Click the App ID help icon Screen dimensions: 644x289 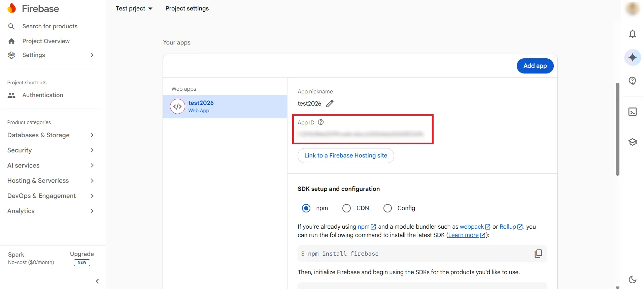(321, 122)
